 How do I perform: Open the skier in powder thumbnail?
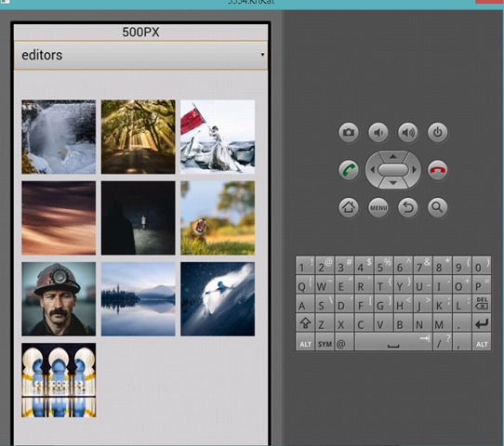tap(218, 299)
